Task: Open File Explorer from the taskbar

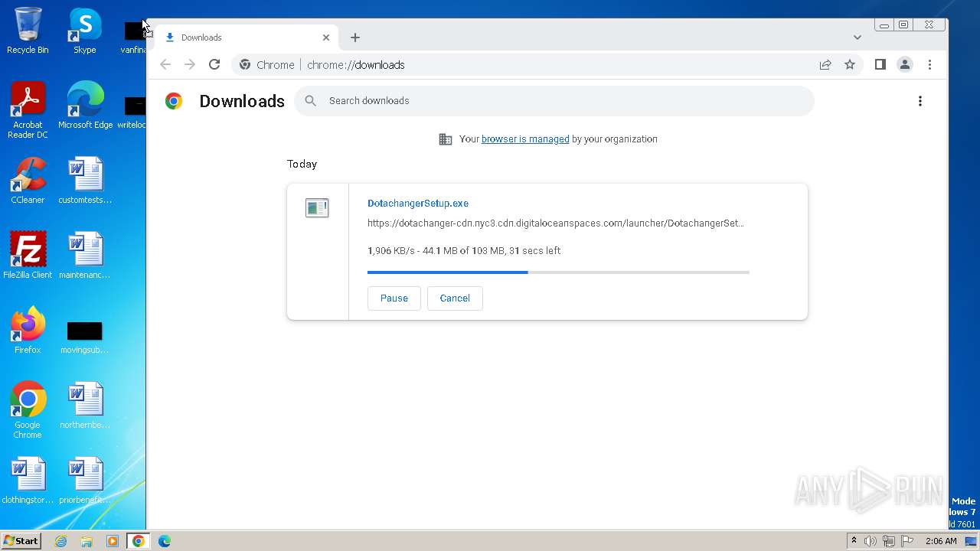Action: point(87,541)
